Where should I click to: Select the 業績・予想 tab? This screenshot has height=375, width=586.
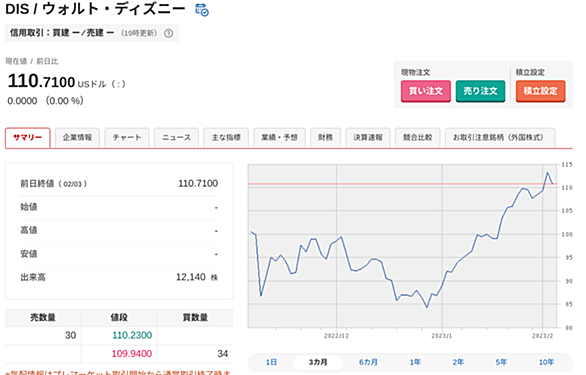[x=280, y=138]
